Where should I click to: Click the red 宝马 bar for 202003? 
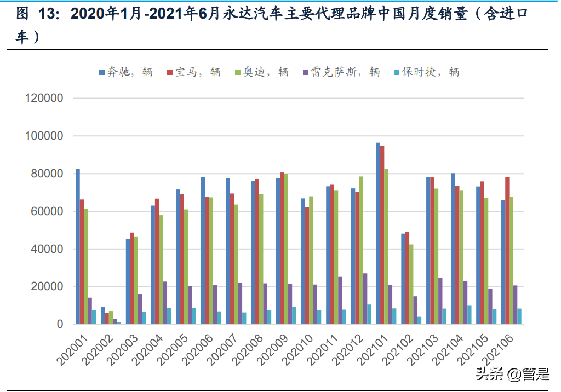pos(132,278)
